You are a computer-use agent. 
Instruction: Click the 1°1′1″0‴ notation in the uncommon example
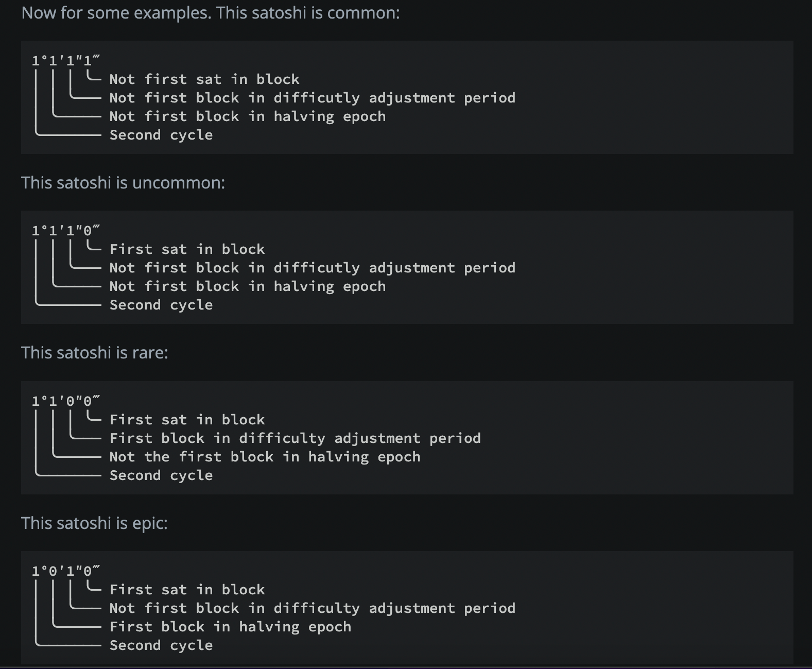[65, 231]
